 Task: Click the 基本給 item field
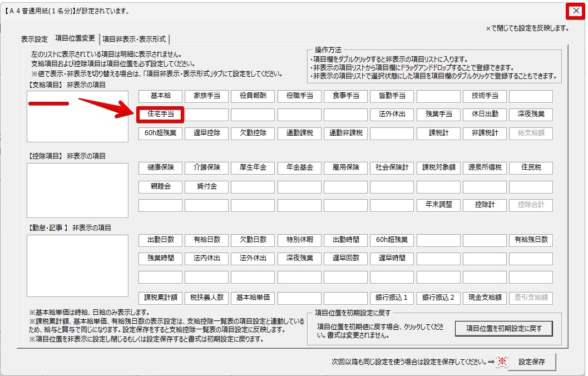click(160, 96)
